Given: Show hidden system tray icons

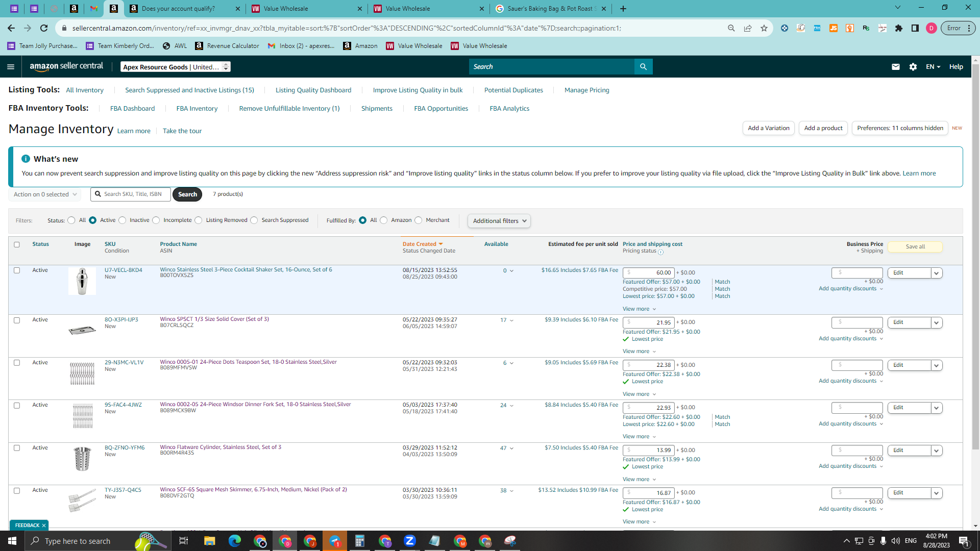Looking at the screenshot, I should (x=846, y=541).
